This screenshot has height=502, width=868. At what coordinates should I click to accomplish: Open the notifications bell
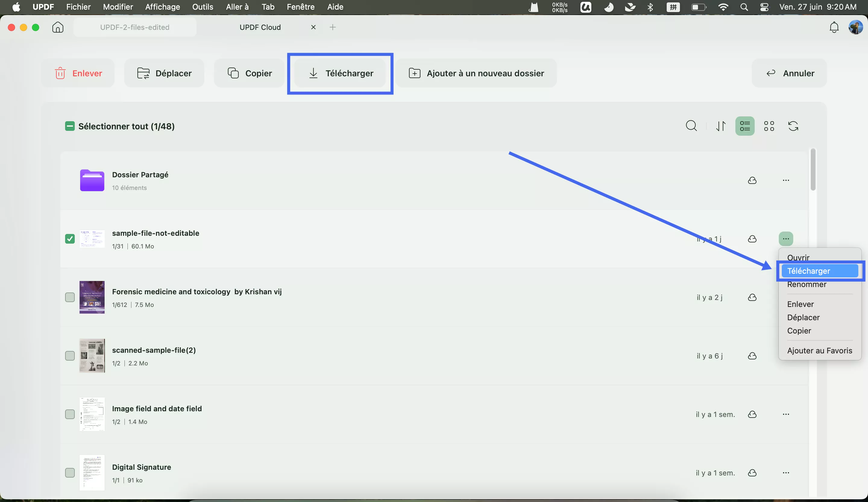[x=834, y=27]
